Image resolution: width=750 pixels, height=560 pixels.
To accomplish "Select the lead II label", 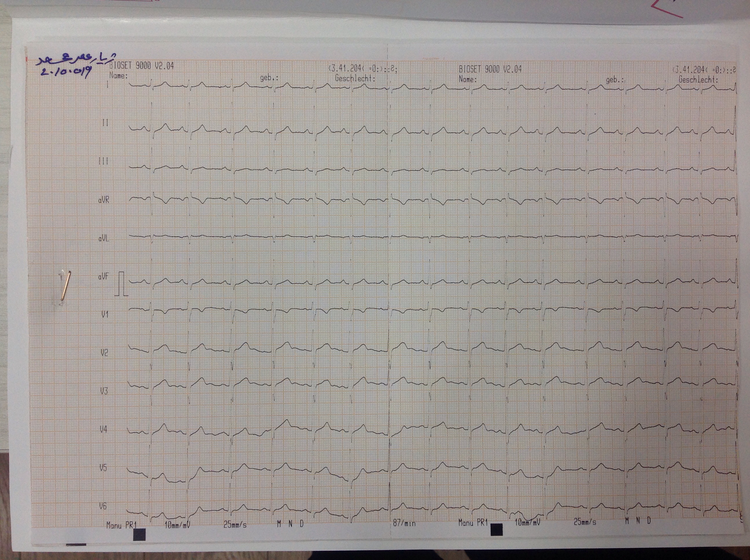I will click(x=105, y=123).
